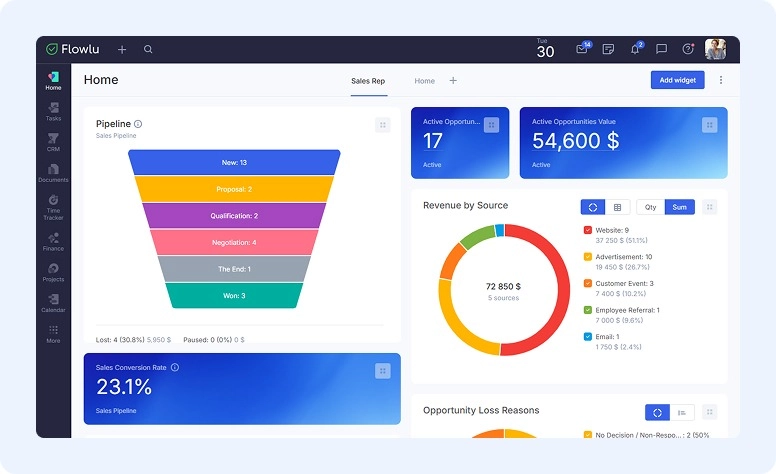Image resolution: width=776 pixels, height=474 pixels.
Task: Open Tasks in the sidebar
Action: [x=53, y=112]
